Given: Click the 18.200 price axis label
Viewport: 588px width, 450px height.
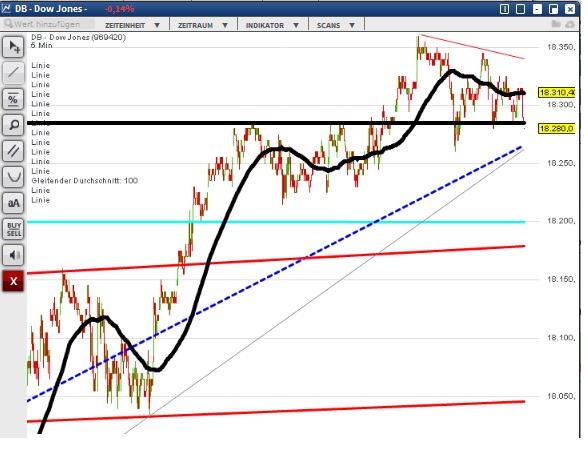Looking at the screenshot, I should click(x=561, y=221).
